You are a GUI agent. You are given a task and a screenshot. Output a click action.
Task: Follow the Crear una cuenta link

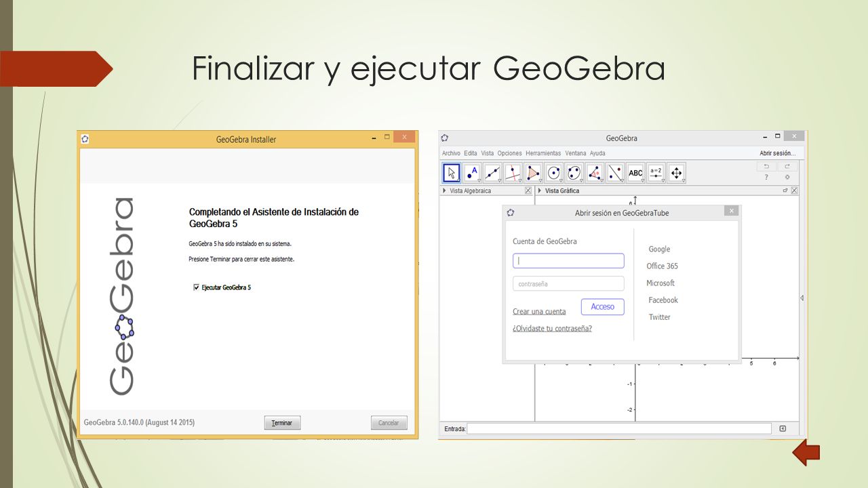tap(539, 312)
